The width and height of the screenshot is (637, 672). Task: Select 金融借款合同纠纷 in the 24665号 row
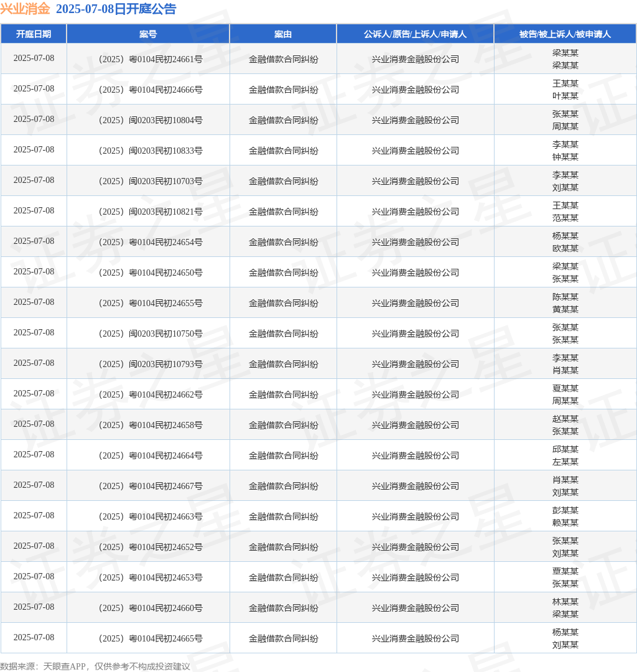pos(283,638)
